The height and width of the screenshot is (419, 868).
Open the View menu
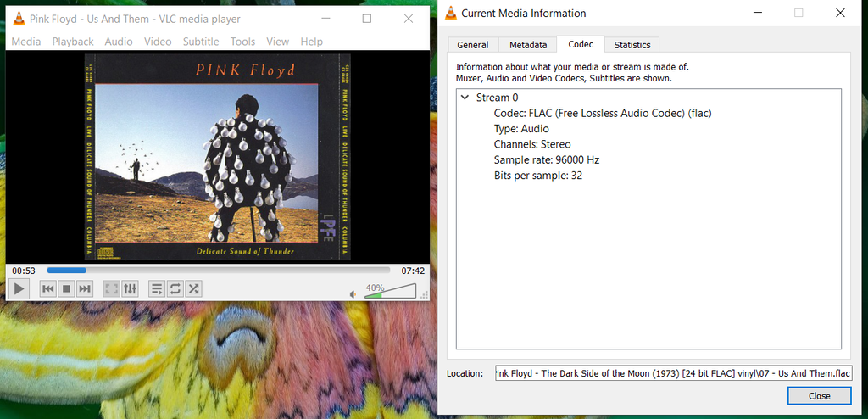pos(277,42)
